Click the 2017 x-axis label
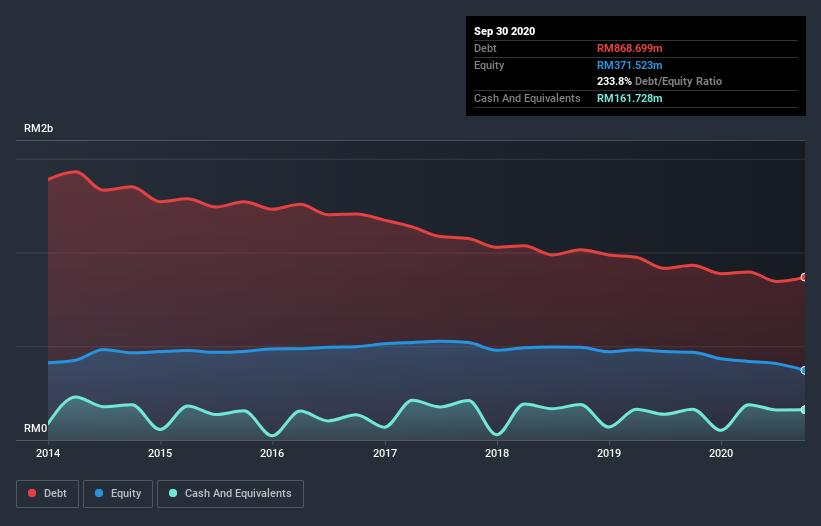The width and height of the screenshot is (821, 526). point(384,453)
